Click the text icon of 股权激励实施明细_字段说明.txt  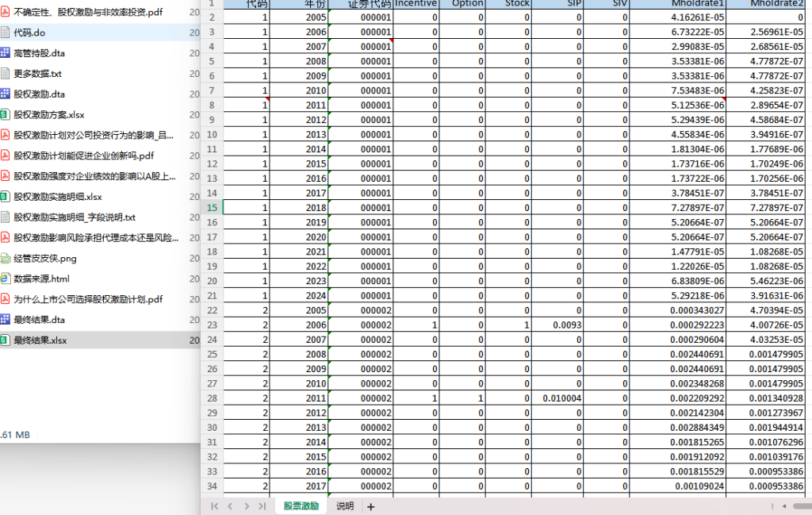pyautogui.click(x=5, y=217)
